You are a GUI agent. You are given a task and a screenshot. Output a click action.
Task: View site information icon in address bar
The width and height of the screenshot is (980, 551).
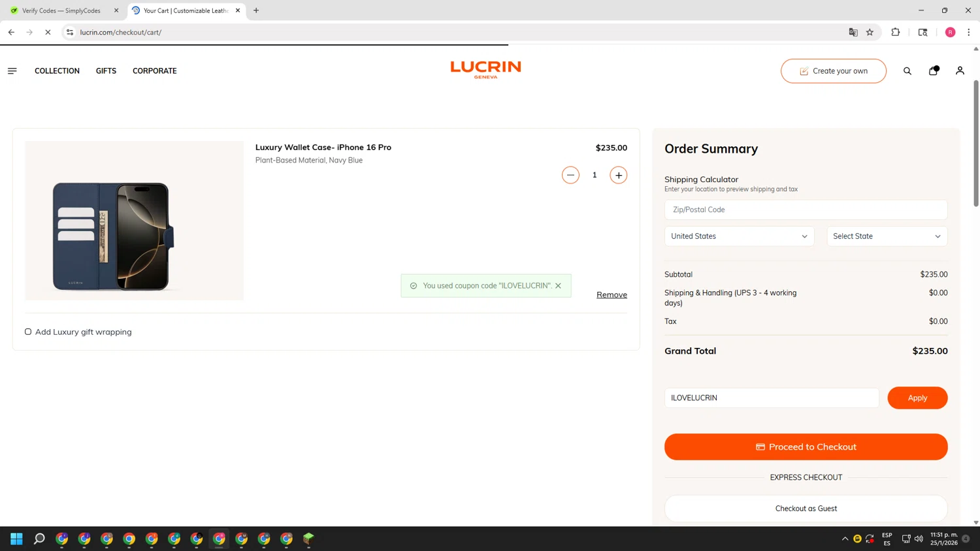pos(70,32)
